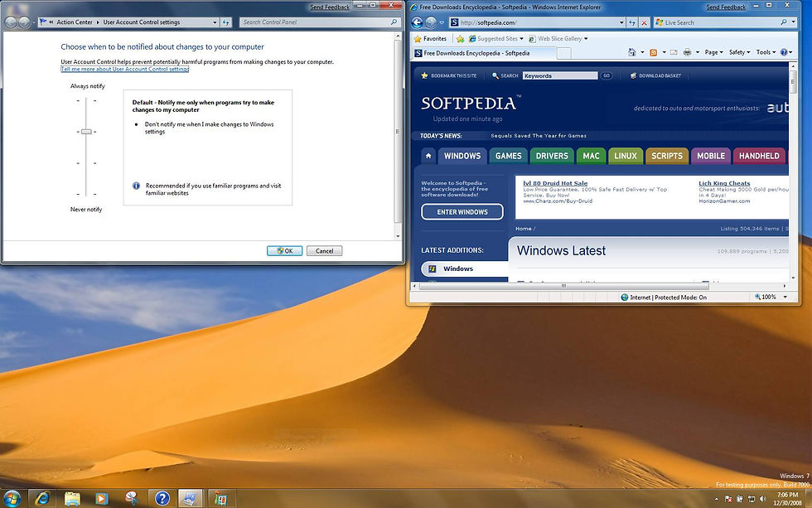Click the volume speaker tray icon
This screenshot has width=812, height=508.
pos(763,499)
